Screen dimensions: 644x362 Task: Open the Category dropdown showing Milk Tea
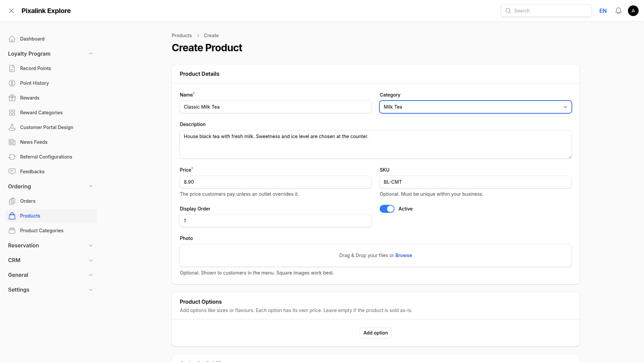click(476, 107)
